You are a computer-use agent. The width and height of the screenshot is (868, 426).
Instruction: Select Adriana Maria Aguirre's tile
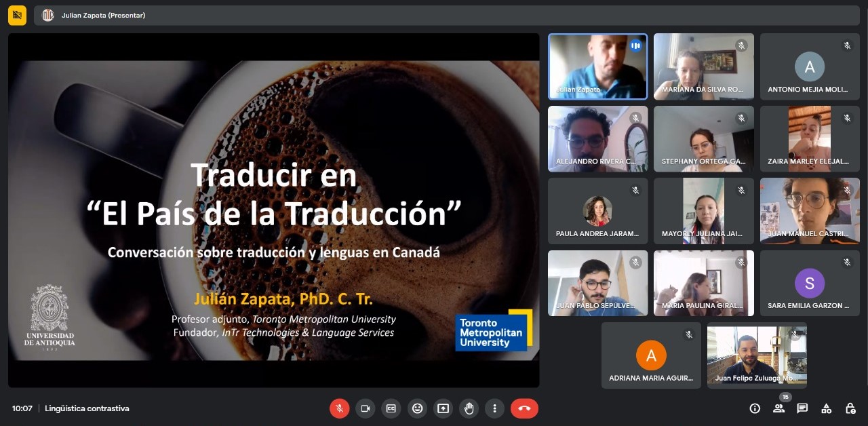pyautogui.click(x=651, y=355)
